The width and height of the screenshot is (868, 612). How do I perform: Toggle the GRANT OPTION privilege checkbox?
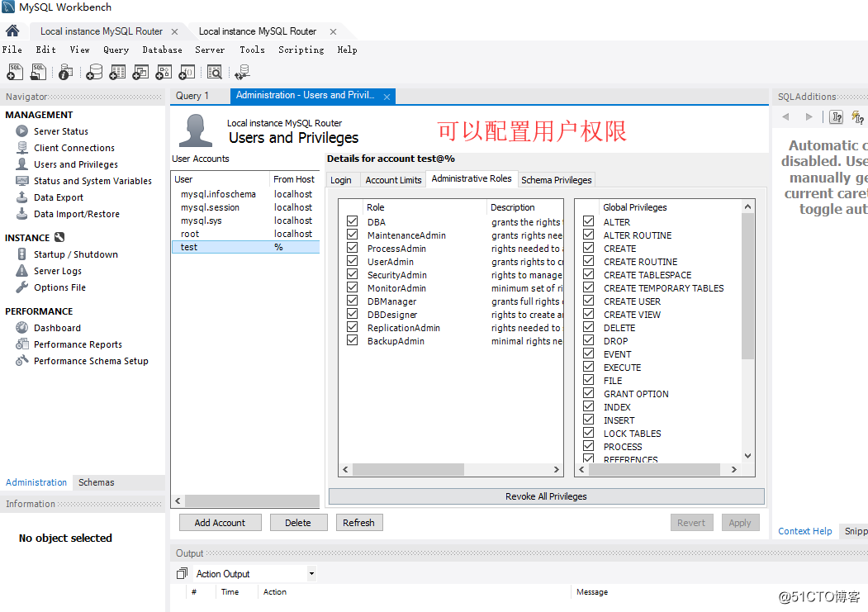coord(589,393)
